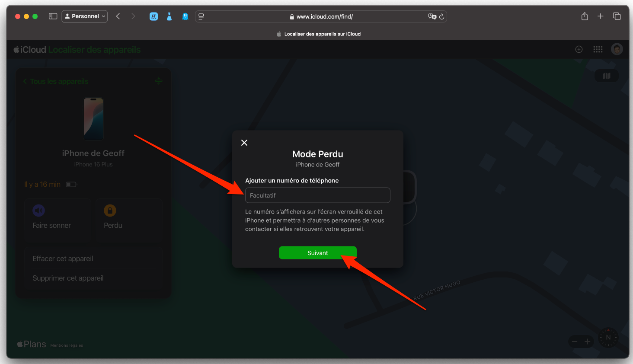This screenshot has width=633, height=364.
Task: Switch the map view type
Action: point(607,76)
